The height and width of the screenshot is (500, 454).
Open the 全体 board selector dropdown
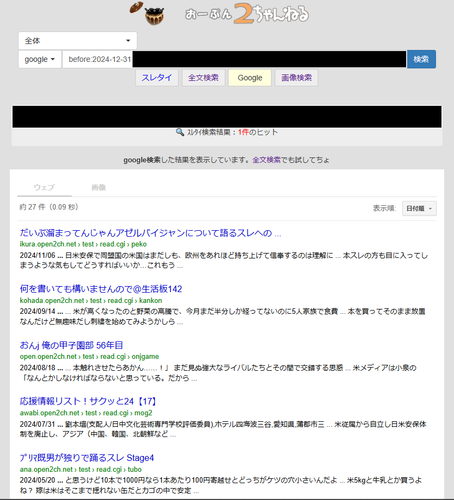coord(78,41)
